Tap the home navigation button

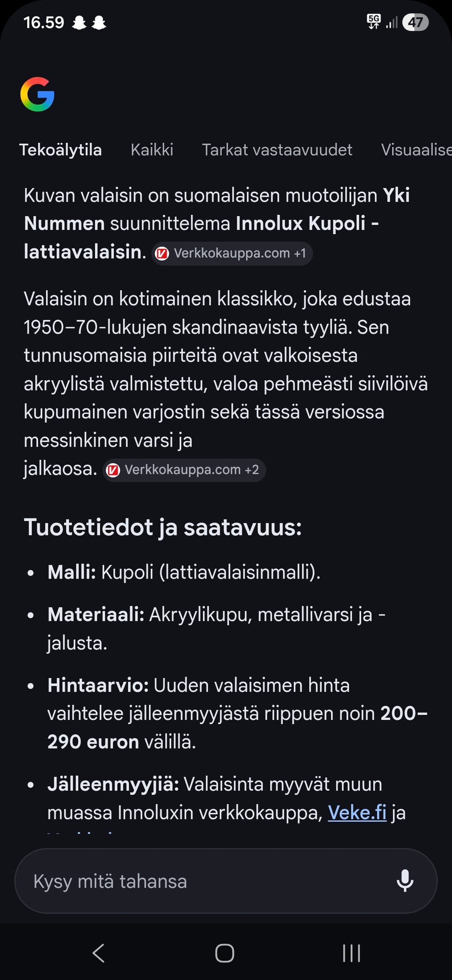click(225, 954)
